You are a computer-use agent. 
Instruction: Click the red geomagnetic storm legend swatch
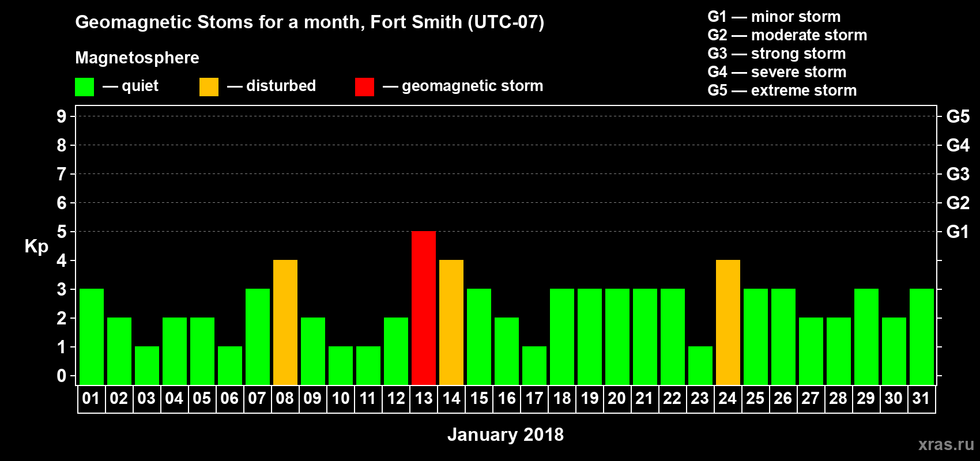364,87
